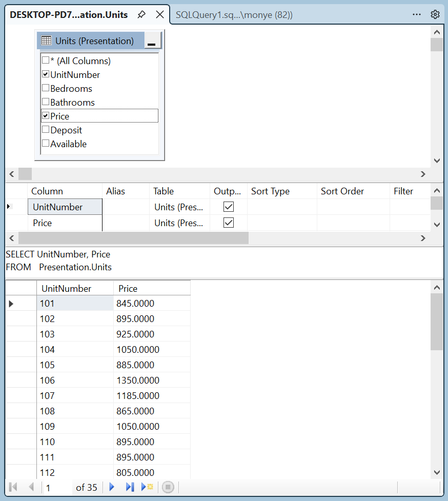
Task: Click the stop query execution button
Action: pyautogui.click(x=168, y=487)
